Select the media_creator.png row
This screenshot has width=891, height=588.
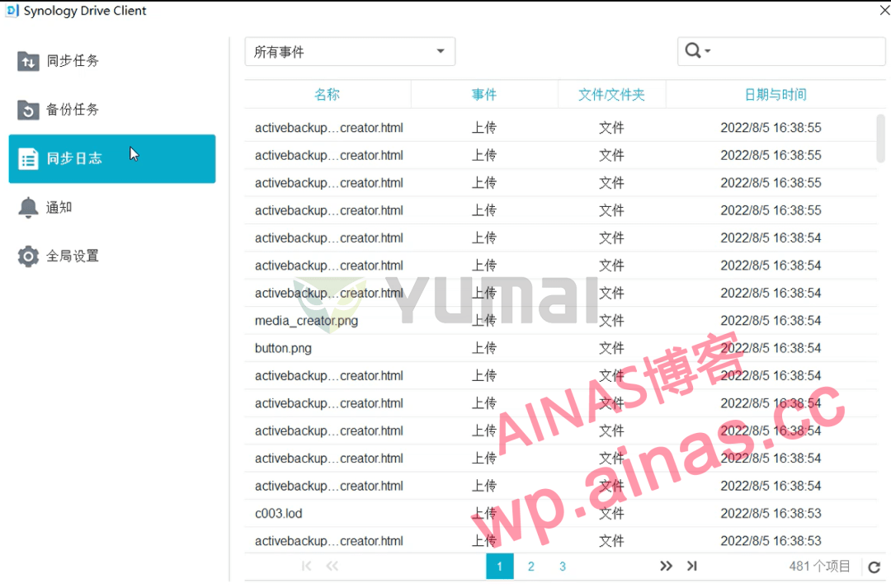[561, 321]
